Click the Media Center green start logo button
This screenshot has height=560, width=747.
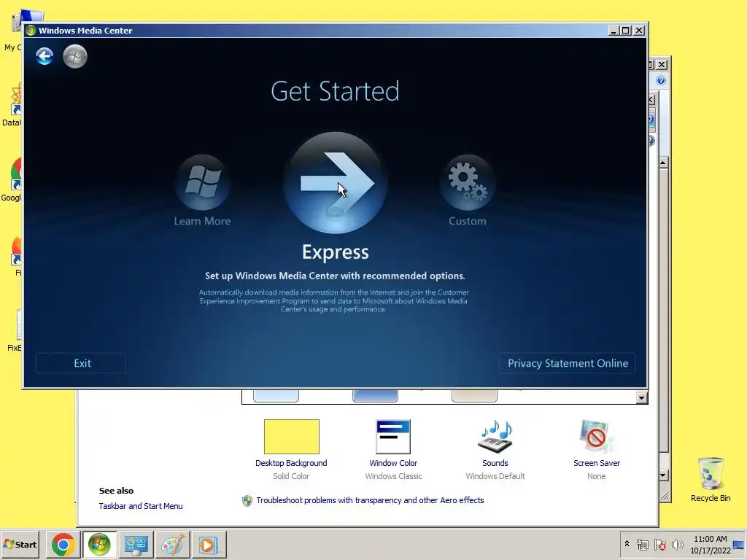coord(75,56)
